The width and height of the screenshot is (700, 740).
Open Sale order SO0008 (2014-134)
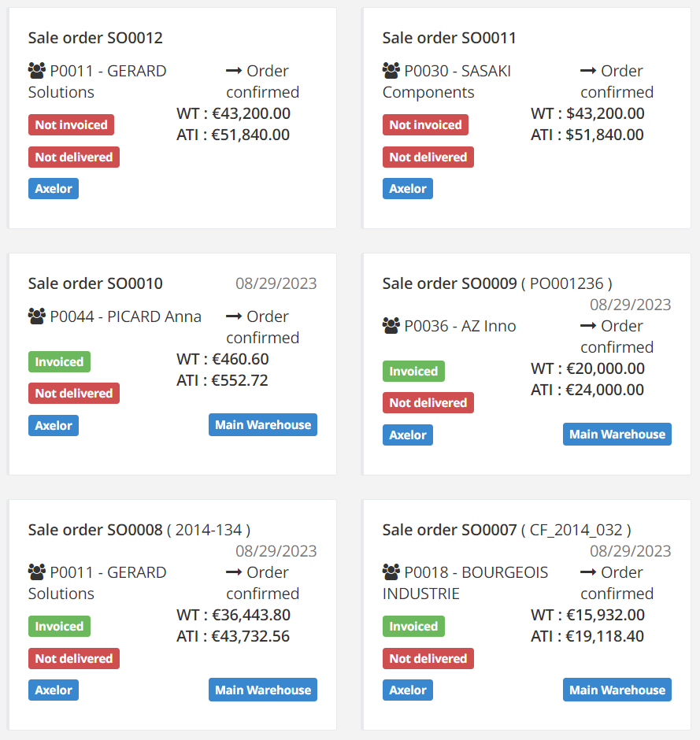tap(139, 530)
